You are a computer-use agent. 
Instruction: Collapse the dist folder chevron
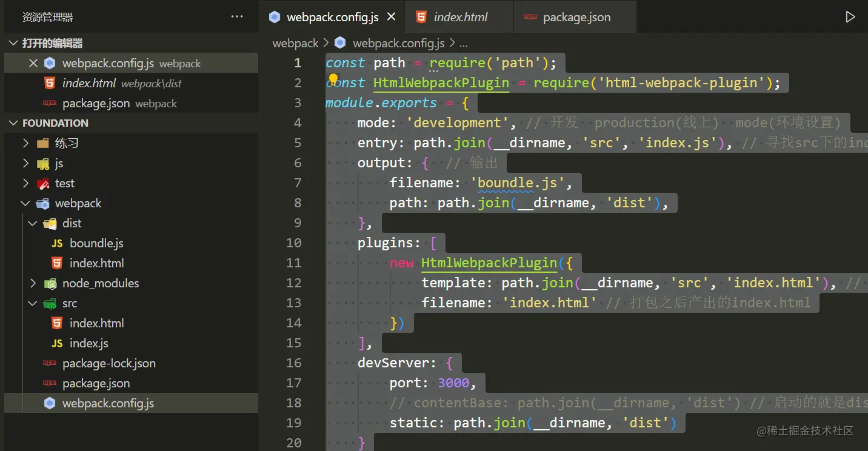(33, 224)
